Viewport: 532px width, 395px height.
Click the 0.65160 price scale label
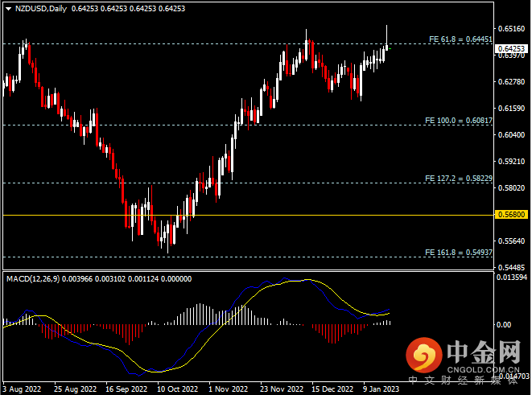point(512,29)
